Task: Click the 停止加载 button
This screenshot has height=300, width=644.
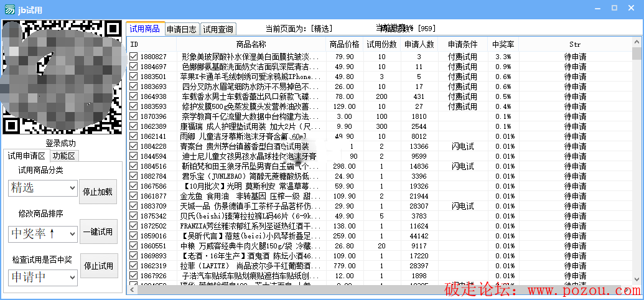Action: coord(98,192)
